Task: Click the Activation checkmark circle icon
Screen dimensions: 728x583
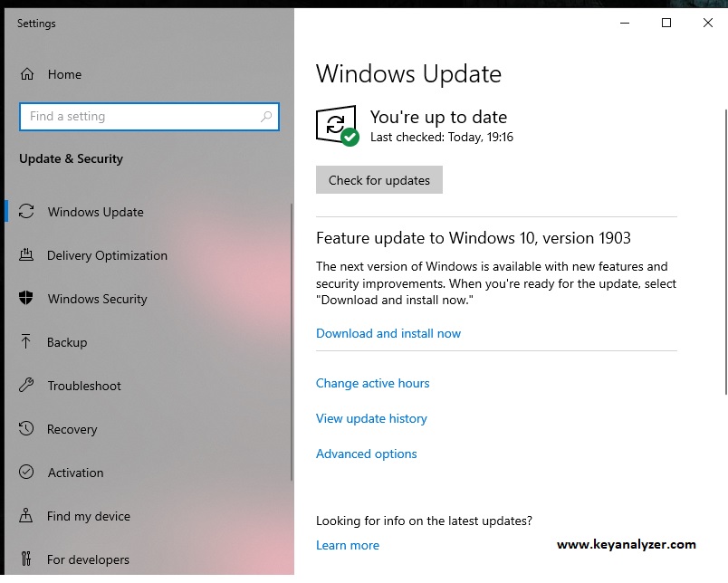Action: click(x=26, y=472)
